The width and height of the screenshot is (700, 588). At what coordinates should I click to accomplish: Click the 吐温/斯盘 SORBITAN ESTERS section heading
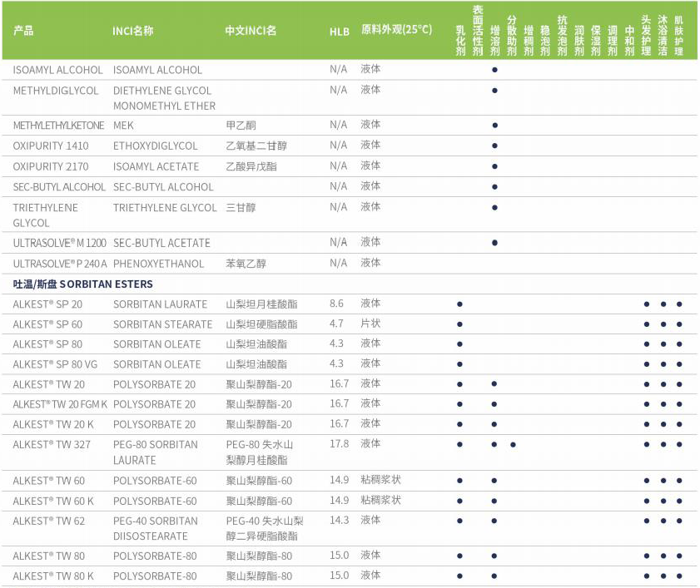click(x=82, y=284)
